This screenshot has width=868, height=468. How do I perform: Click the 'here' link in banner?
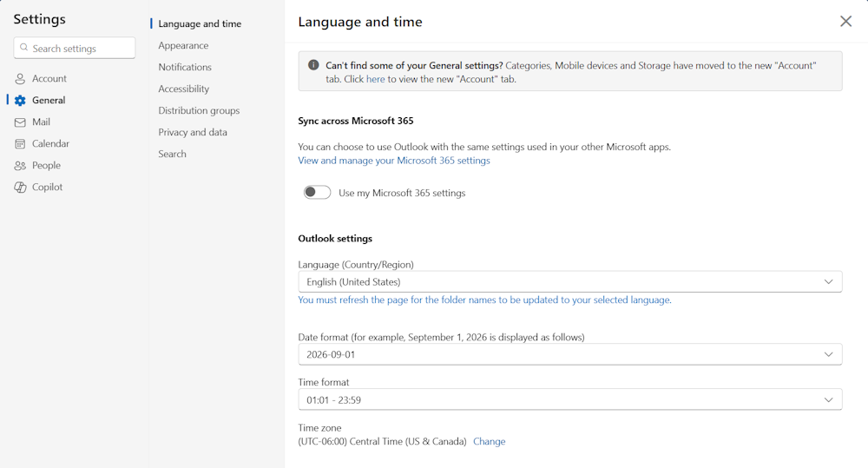(375, 79)
